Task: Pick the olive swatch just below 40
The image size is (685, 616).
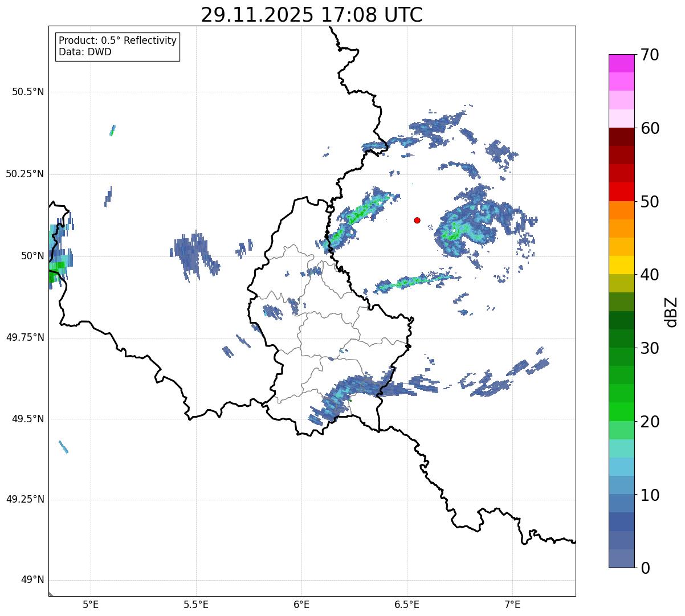Action: pyautogui.click(x=621, y=284)
